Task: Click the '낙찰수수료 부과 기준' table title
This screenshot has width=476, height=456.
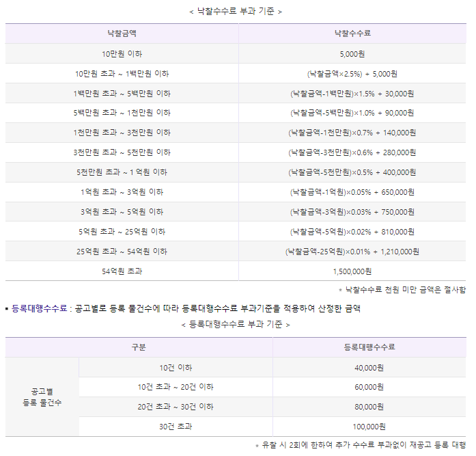Action: pyautogui.click(x=236, y=12)
